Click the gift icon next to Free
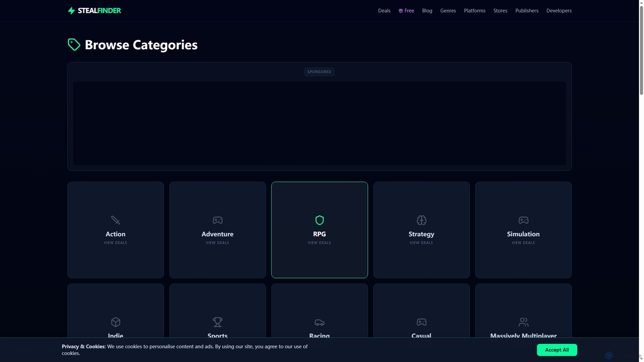 click(x=400, y=11)
